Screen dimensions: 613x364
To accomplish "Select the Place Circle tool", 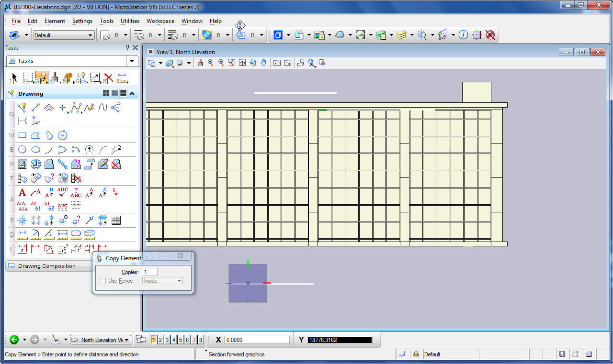I will (22, 149).
